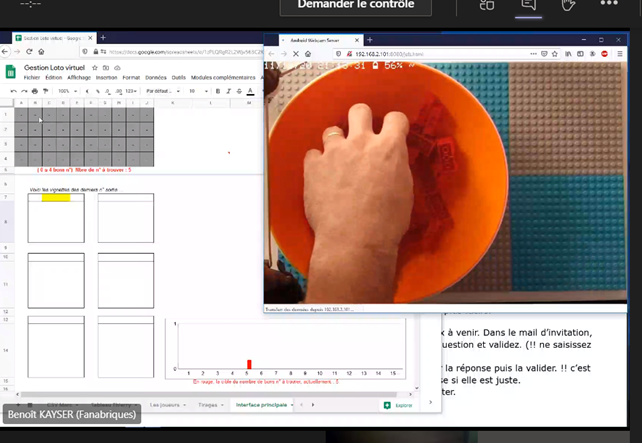Select the Interface principale sheet tab
This screenshot has height=443, width=642.
click(x=261, y=405)
